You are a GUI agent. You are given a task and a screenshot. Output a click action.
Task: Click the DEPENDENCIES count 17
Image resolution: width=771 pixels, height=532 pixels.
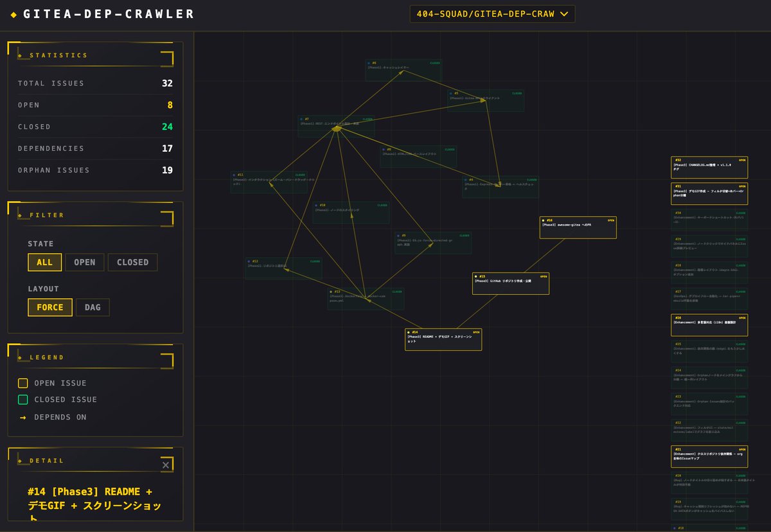click(x=167, y=149)
